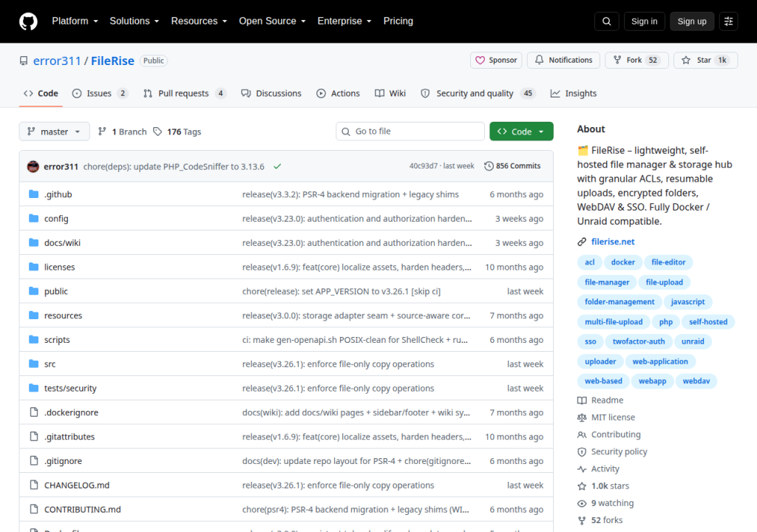Open the Actions tab
The height and width of the screenshot is (532, 757).
coord(338,94)
